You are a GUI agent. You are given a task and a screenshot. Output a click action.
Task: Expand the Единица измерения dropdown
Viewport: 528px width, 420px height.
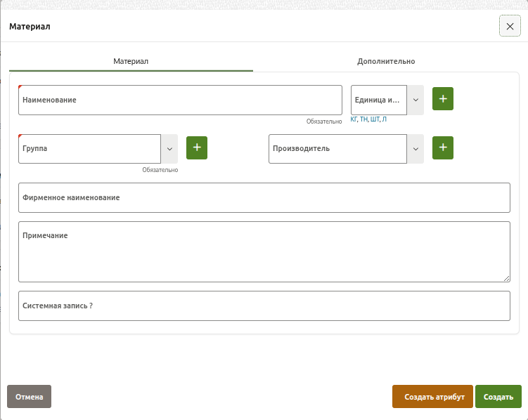[x=416, y=100]
